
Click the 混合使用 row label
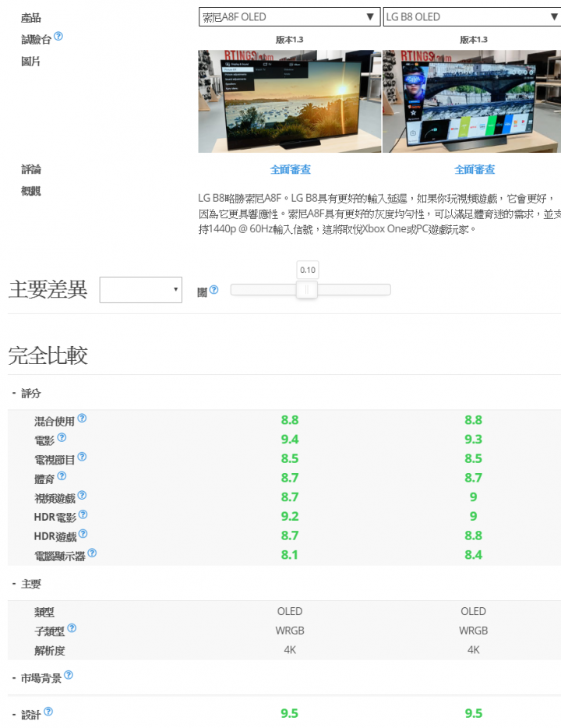(55, 421)
